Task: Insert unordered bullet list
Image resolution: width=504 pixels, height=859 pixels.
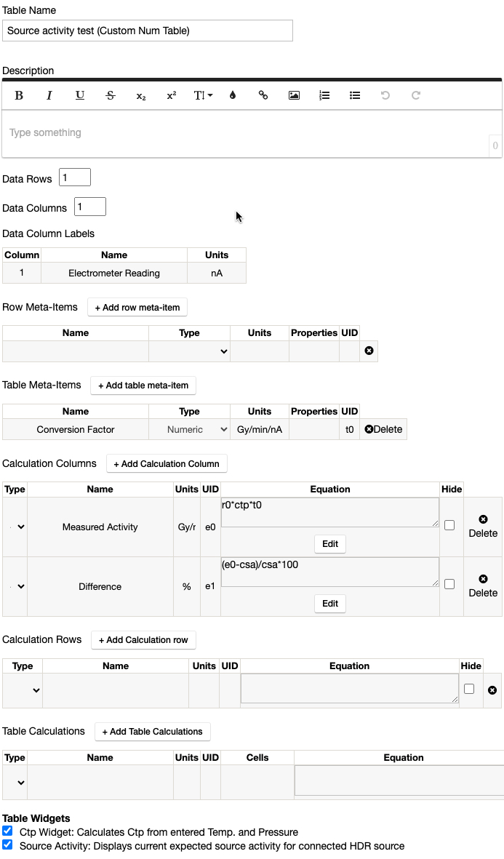Action: [x=355, y=95]
